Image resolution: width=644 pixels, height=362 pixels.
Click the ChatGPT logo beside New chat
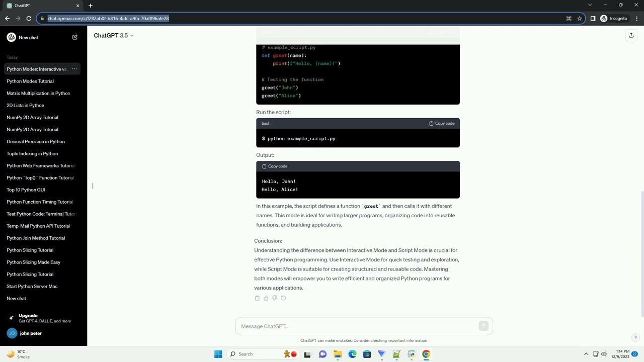click(x=11, y=37)
